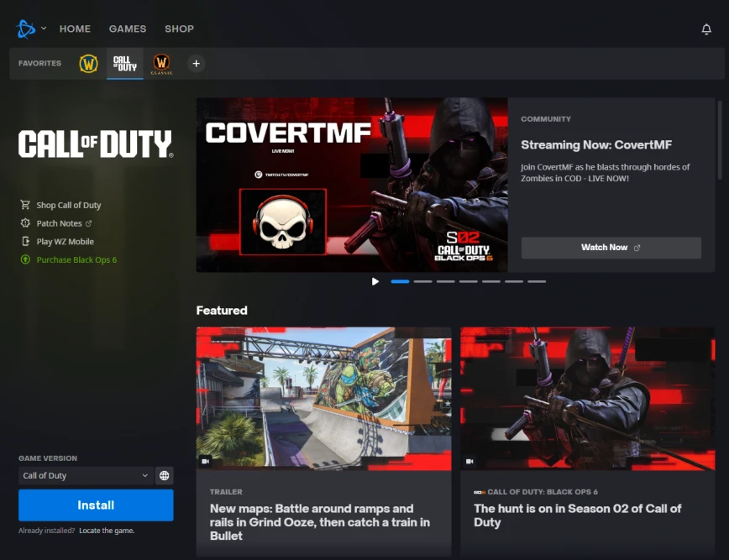Image resolution: width=729 pixels, height=560 pixels.
Task: Expand the Battle.net logo dropdown arrow
Action: tap(44, 29)
